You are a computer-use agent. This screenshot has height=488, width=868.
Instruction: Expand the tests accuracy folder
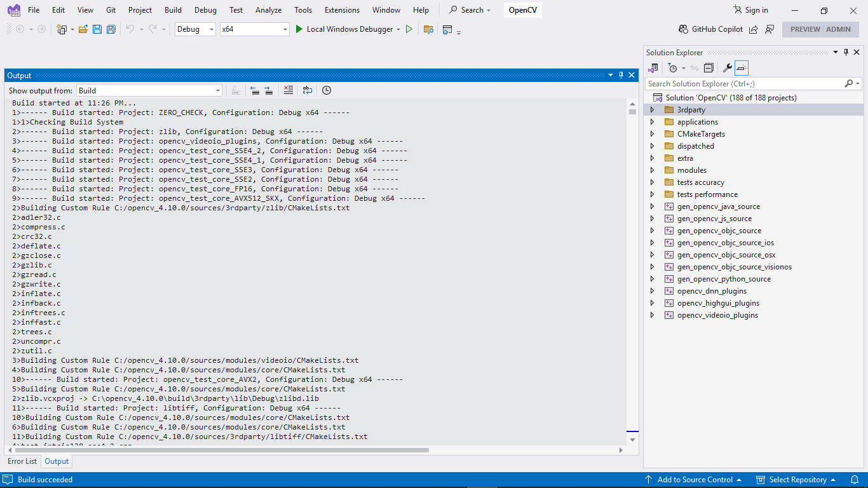(652, 182)
